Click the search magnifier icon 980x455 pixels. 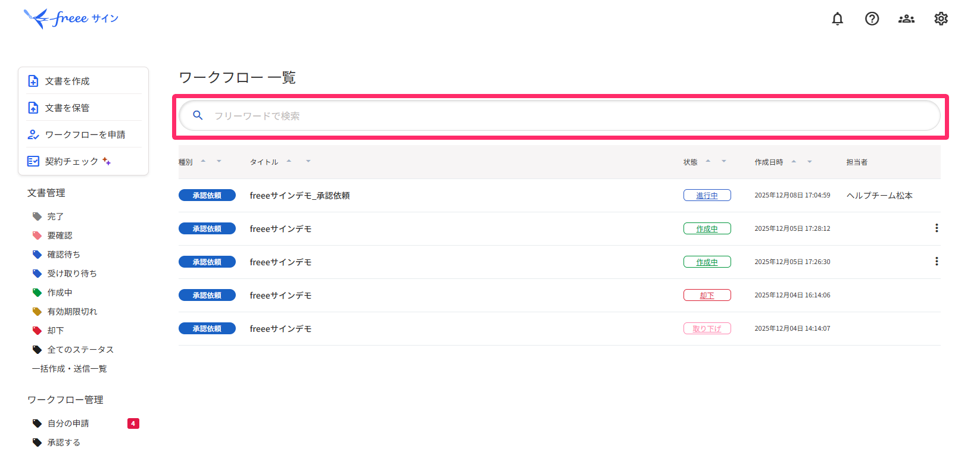(x=198, y=115)
